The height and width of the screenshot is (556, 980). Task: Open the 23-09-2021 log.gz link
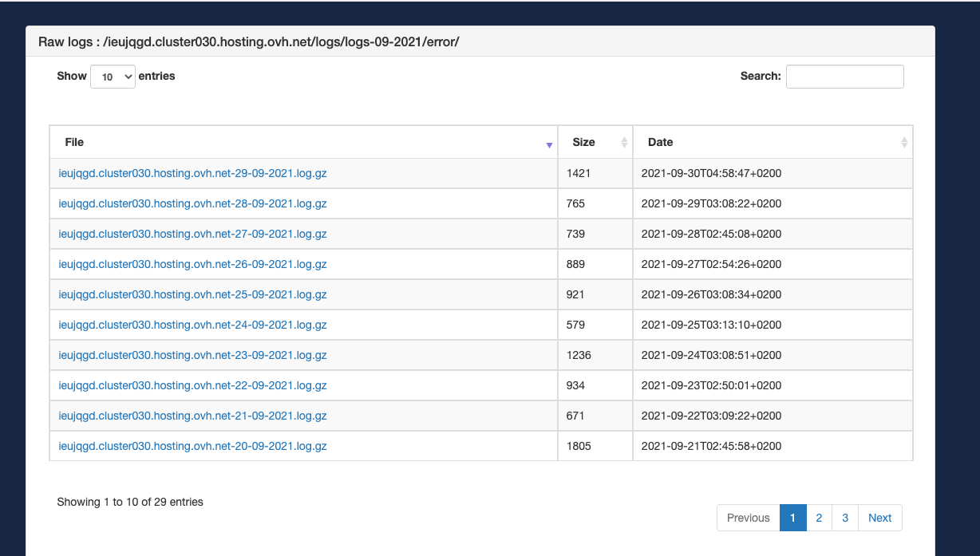192,355
